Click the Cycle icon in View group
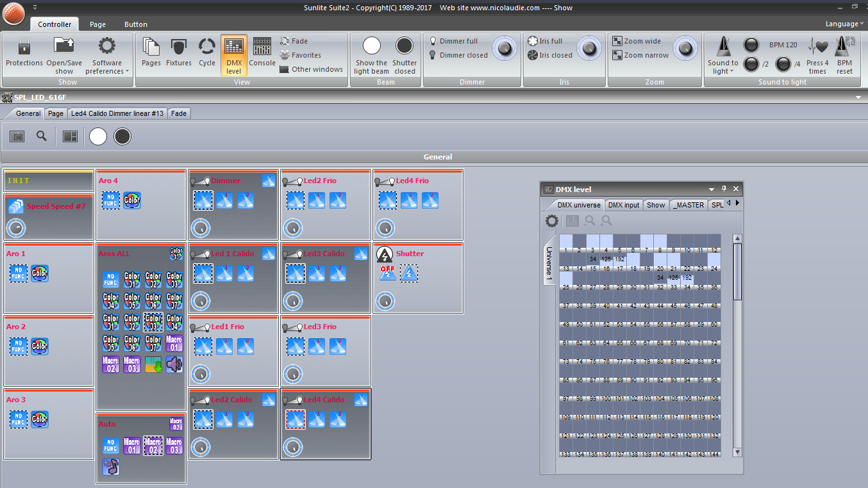 click(207, 47)
